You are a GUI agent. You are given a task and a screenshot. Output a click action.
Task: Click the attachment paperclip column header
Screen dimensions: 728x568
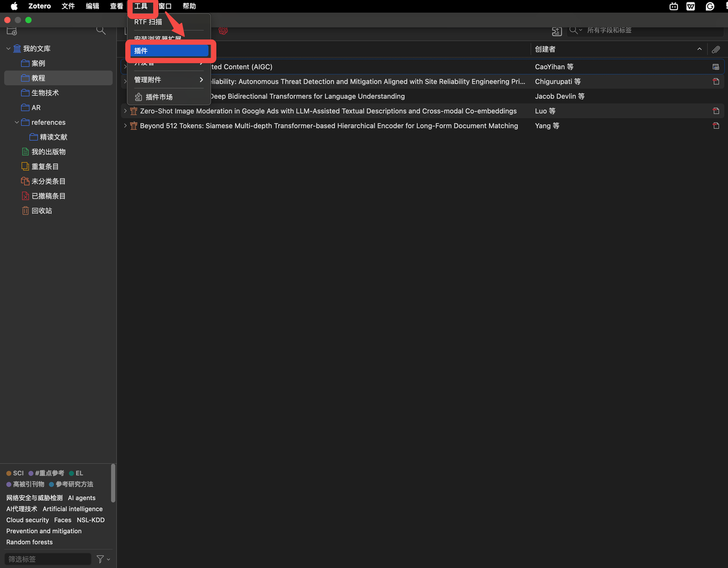pyautogui.click(x=715, y=50)
